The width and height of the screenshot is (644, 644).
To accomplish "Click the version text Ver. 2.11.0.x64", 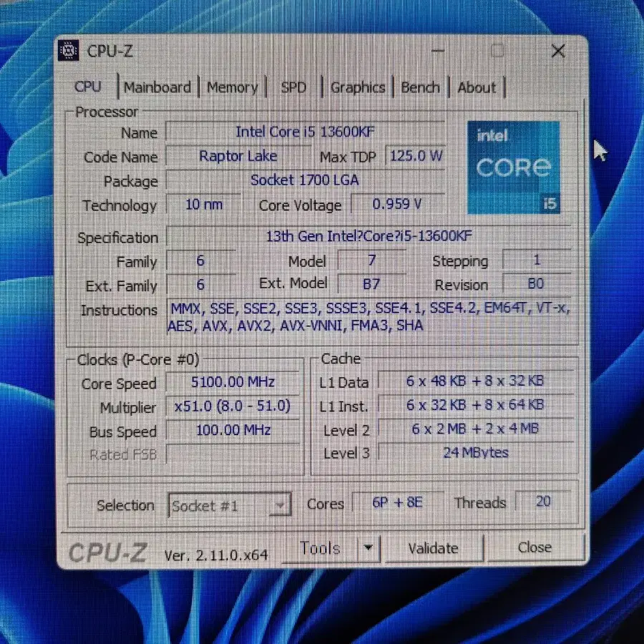I will (216, 555).
